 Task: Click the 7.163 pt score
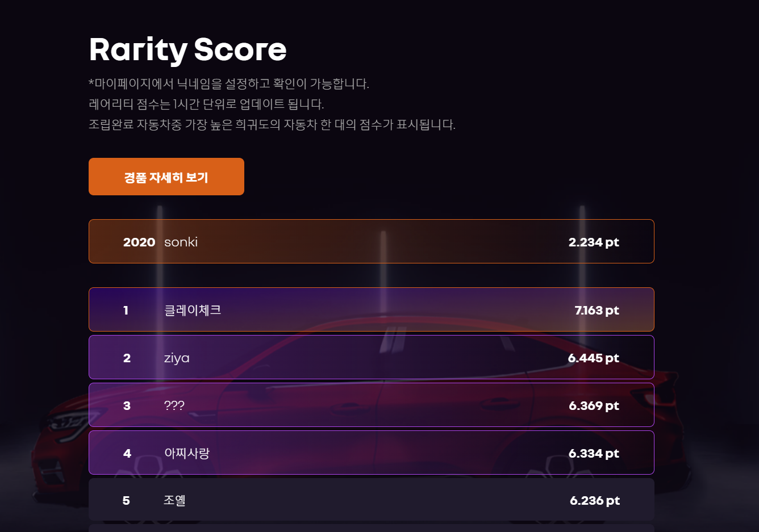click(597, 311)
